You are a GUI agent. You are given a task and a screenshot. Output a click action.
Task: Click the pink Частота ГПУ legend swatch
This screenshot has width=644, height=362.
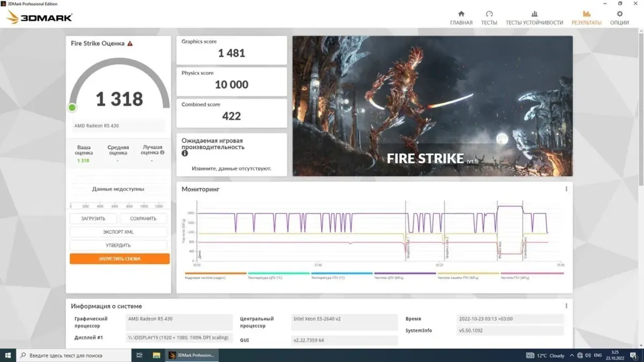pos(531,274)
